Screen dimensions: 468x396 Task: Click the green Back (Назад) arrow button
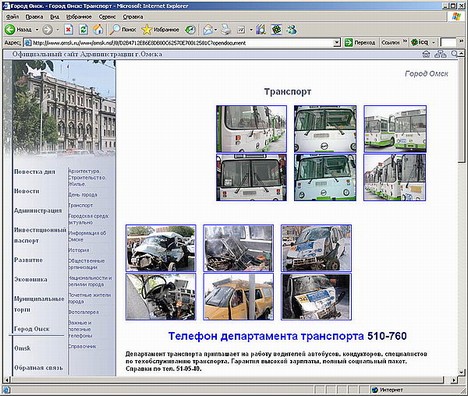coord(10,30)
